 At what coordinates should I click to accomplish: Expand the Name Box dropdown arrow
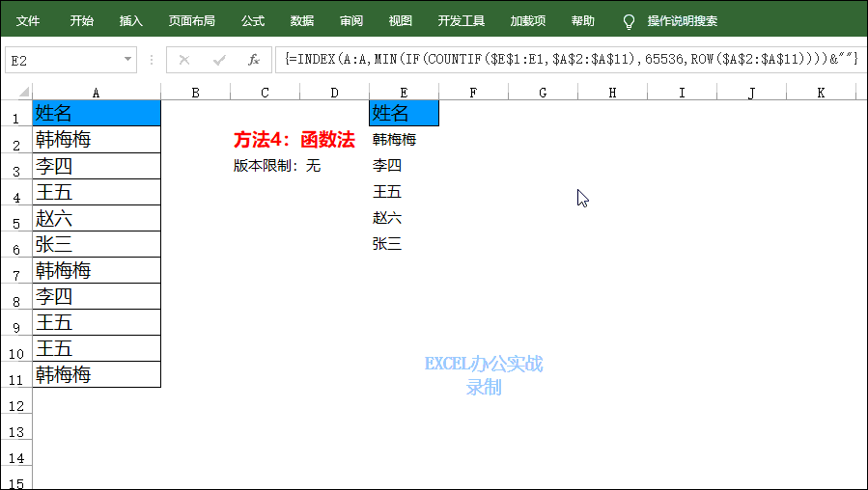point(127,59)
